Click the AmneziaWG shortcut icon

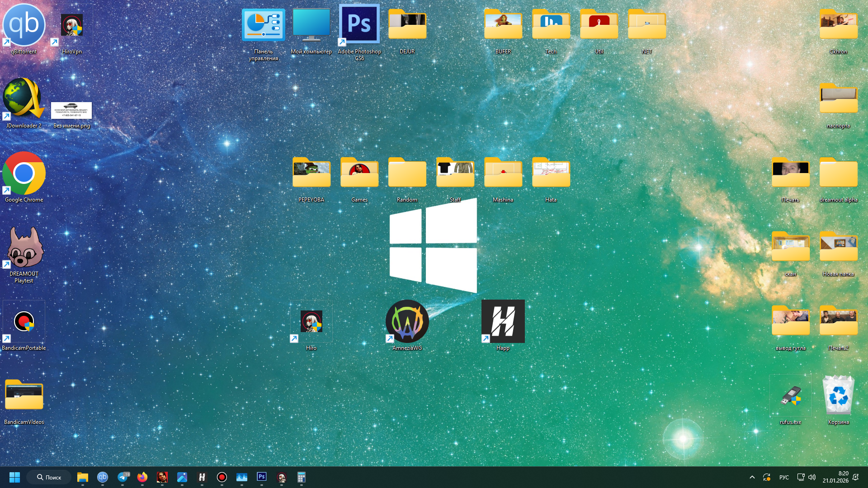click(x=407, y=322)
